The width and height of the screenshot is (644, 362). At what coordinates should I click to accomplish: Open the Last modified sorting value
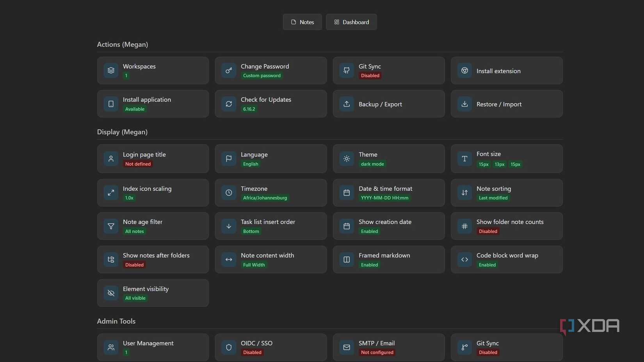tap(493, 198)
